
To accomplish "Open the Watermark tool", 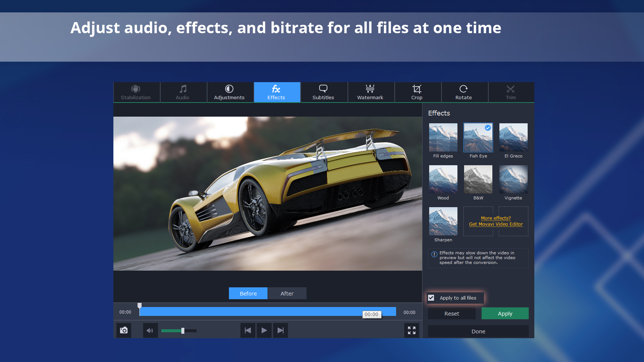I will pyautogui.click(x=370, y=89).
